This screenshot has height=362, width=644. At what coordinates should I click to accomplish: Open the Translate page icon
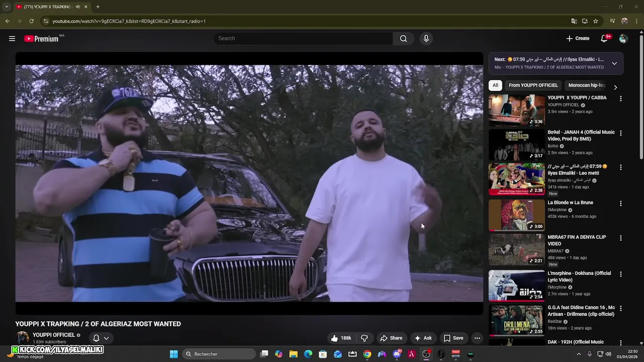tap(574, 21)
